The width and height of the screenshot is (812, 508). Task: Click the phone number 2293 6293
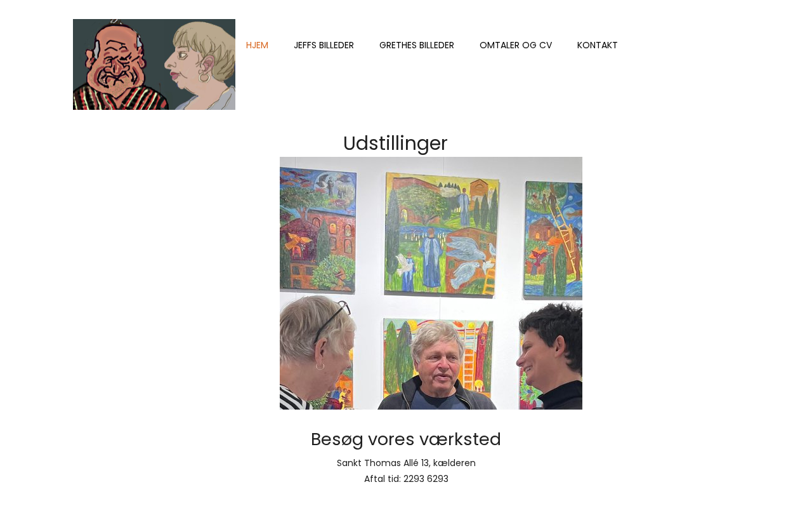click(x=426, y=479)
